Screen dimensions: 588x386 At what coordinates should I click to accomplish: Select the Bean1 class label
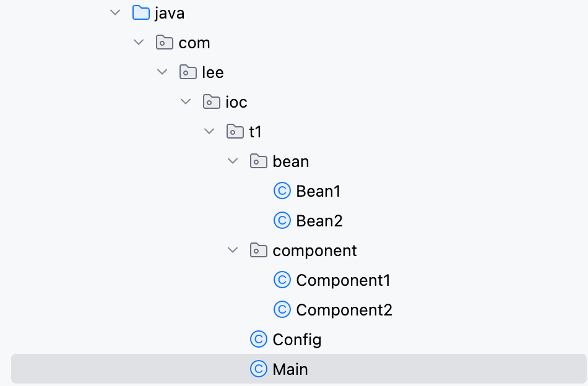coord(318,191)
